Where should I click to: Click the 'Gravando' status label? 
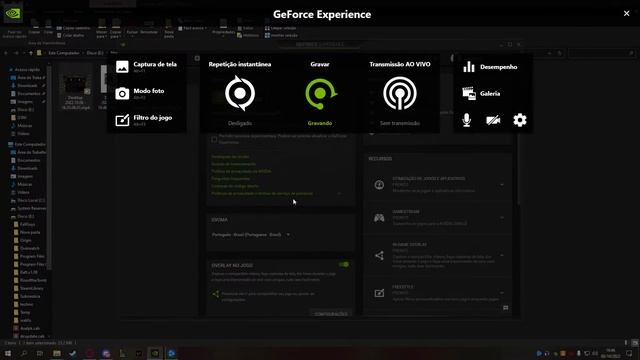click(x=320, y=123)
